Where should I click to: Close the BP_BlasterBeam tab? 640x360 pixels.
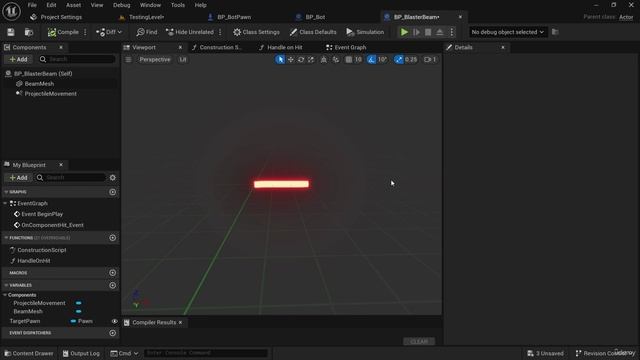point(460,17)
